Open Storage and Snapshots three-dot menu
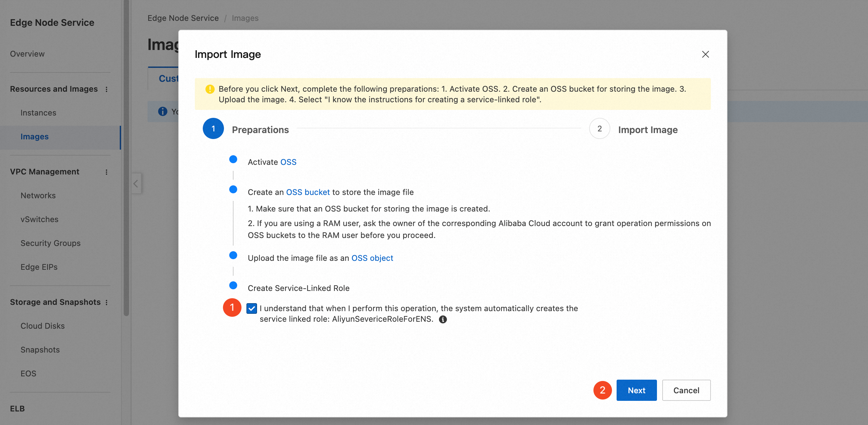This screenshot has width=868, height=425. point(107,302)
